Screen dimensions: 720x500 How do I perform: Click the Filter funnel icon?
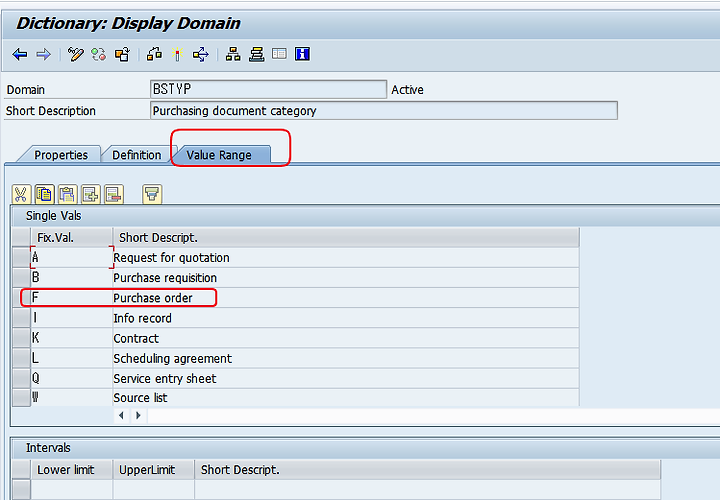152,195
